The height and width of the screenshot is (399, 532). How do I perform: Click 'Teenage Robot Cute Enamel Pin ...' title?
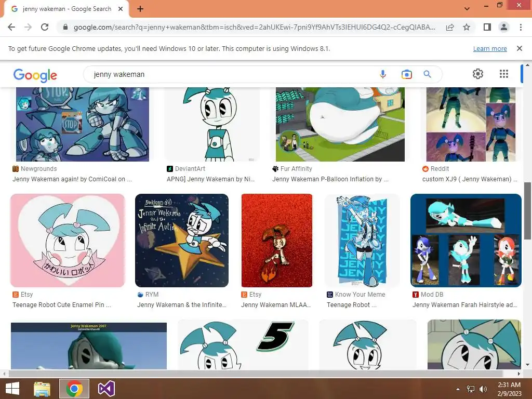coord(62,305)
